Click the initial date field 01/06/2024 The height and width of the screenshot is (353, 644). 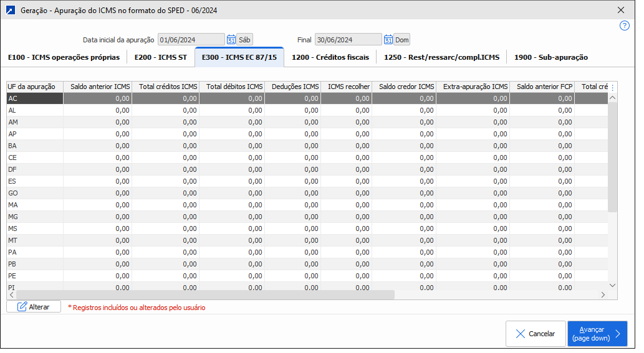click(x=191, y=40)
